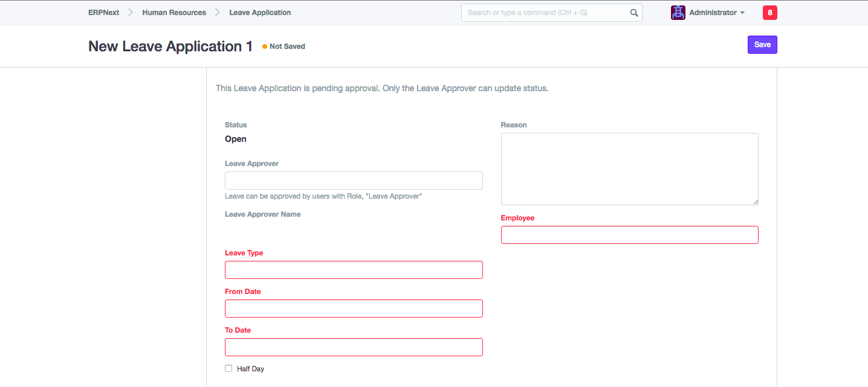Click the breadcrumb chevron after Human Resources
Screen dimensions: 868x387
pos(218,13)
